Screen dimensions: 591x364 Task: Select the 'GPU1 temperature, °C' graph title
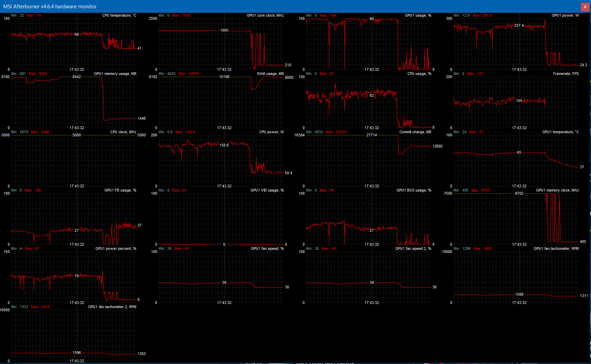tap(560, 132)
